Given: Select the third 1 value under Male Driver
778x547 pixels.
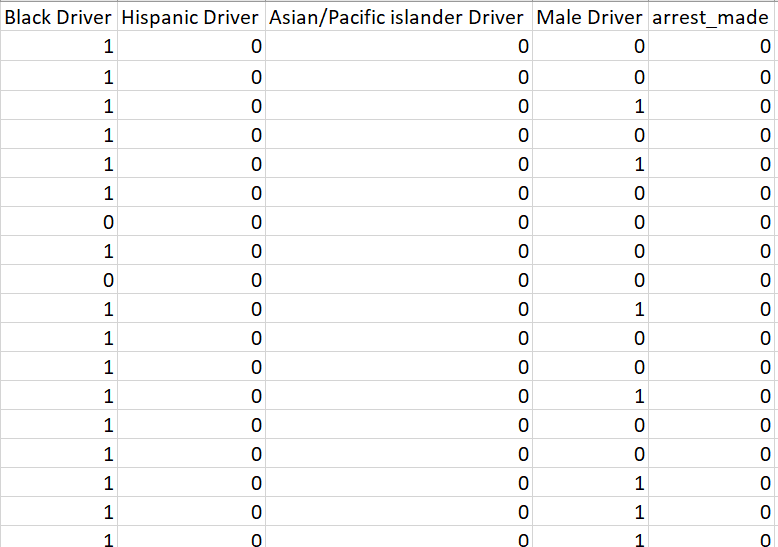Looking at the screenshot, I should click(590, 309).
